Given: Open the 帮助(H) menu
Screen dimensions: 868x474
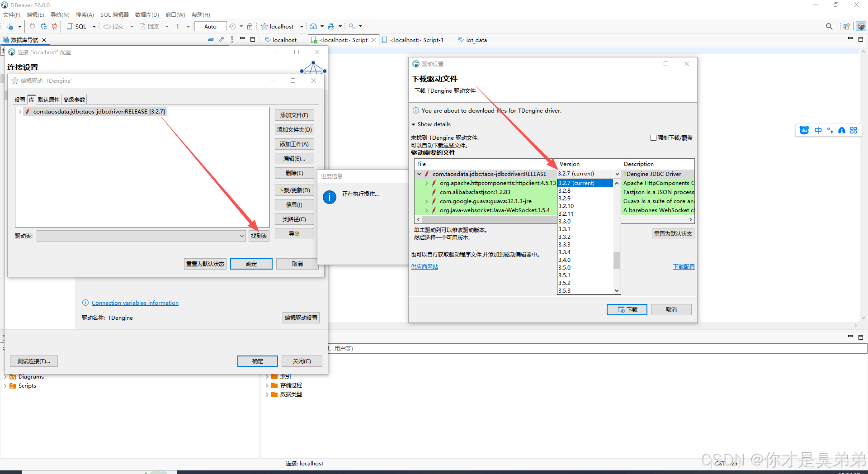Looking at the screenshot, I should click(201, 14).
